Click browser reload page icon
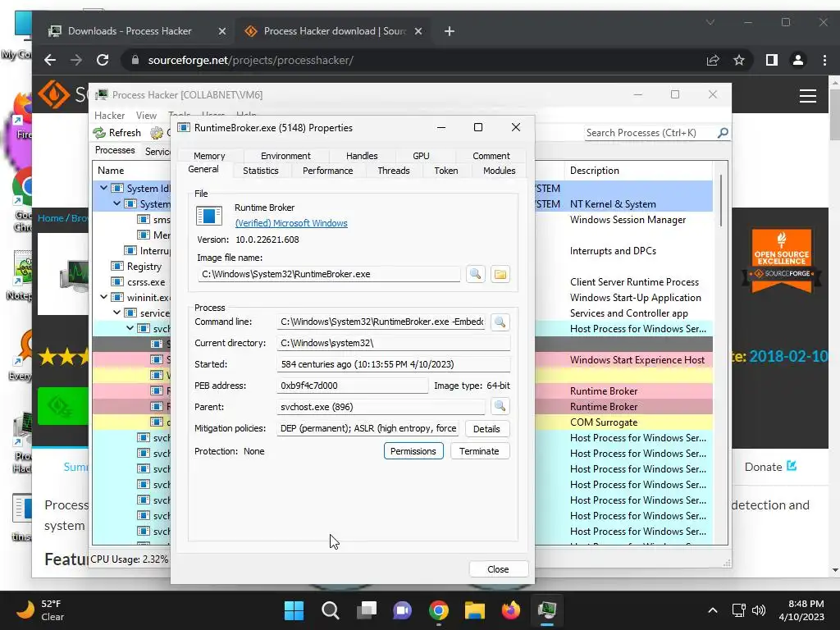This screenshot has height=630, width=840. pos(103,60)
